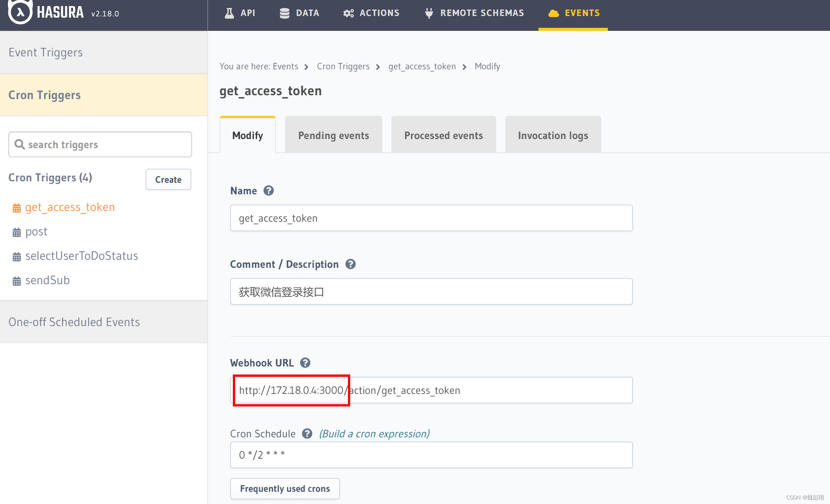Click calendar icon beside post trigger
Image resolution: width=830 pixels, height=504 pixels.
[16, 232]
